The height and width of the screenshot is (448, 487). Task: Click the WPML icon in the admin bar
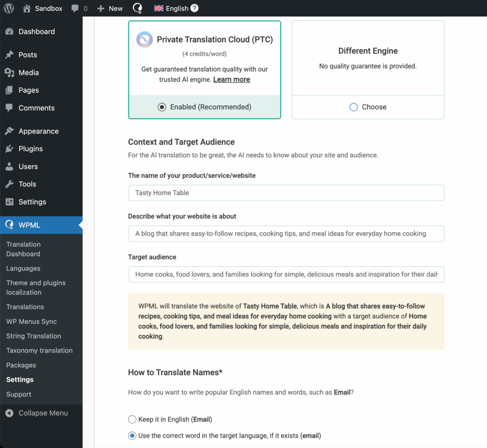coord(137,8)
